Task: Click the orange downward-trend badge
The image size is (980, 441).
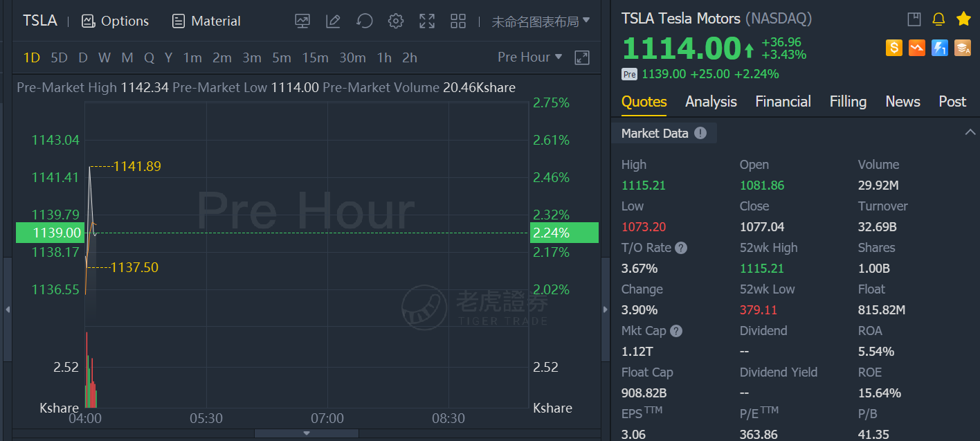Action: 917,48
